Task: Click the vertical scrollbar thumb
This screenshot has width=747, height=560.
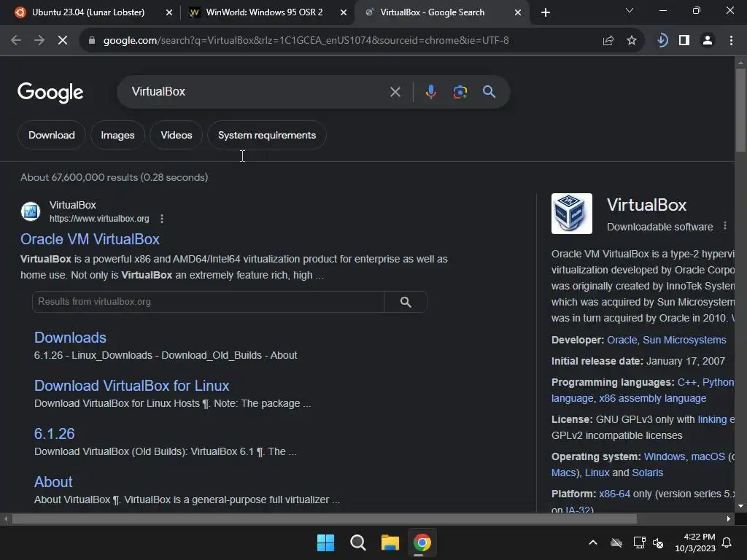Action: click(x=741, y=111)
